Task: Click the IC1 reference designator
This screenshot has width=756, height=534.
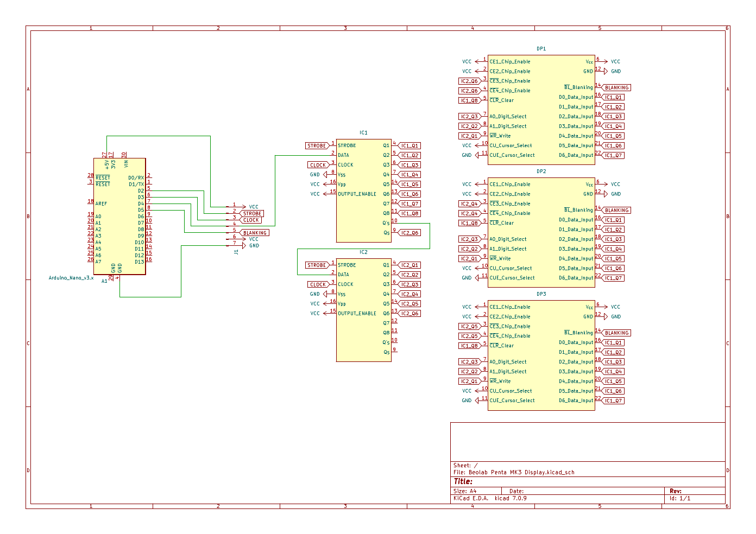Action: [x=363, y=132]
